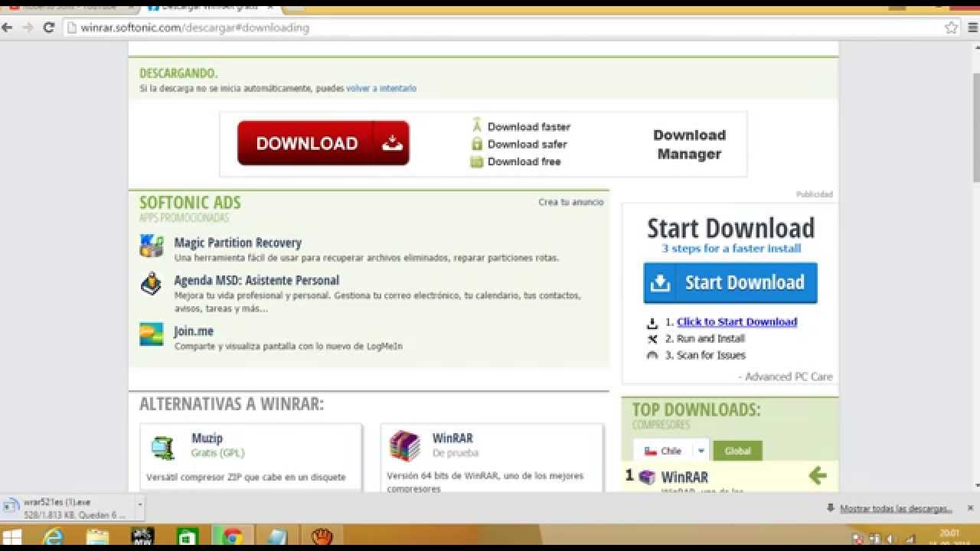
Task: Bookmark this page with the star icon
Action: pos(951,28)
